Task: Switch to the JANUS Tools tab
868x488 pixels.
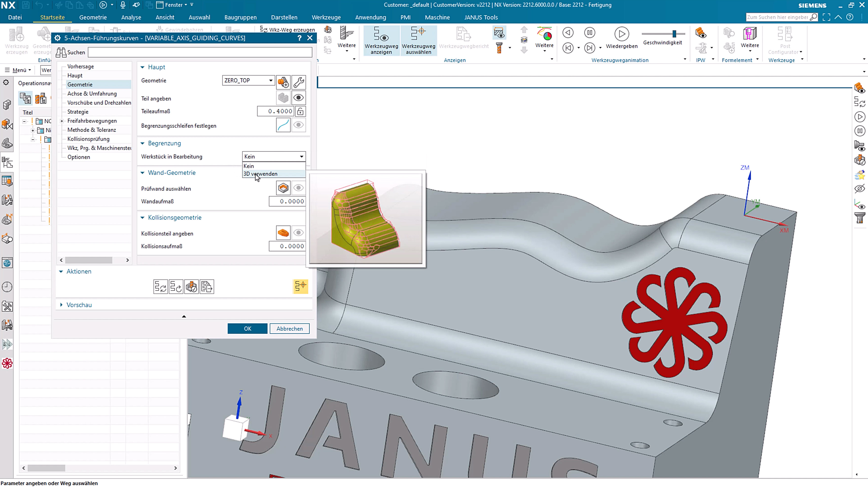Action: (481, 17)
